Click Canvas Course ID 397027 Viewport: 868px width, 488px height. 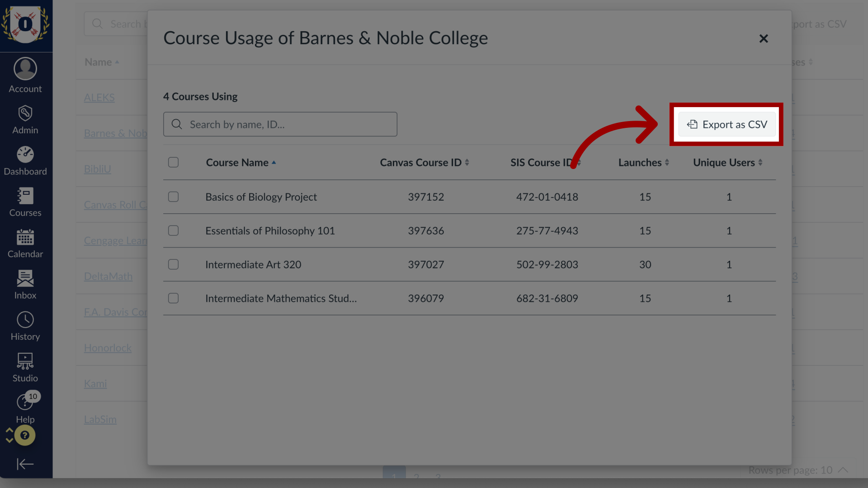[426, 264]
